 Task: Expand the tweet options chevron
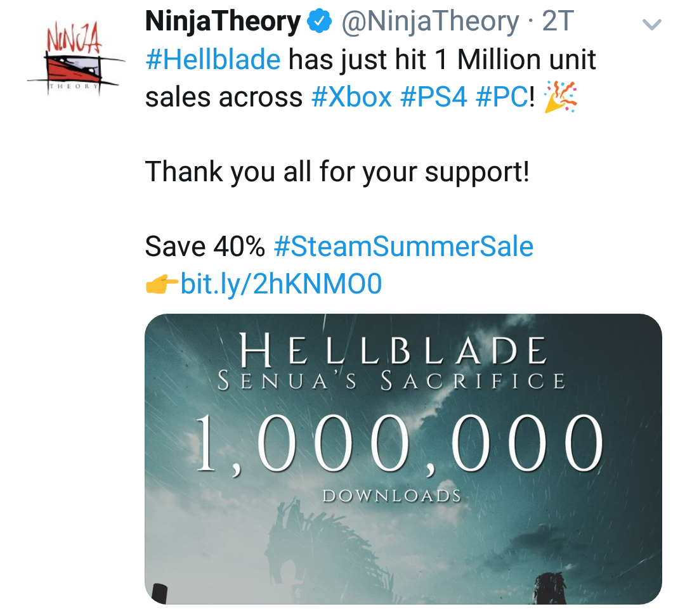tap(652, 25)
